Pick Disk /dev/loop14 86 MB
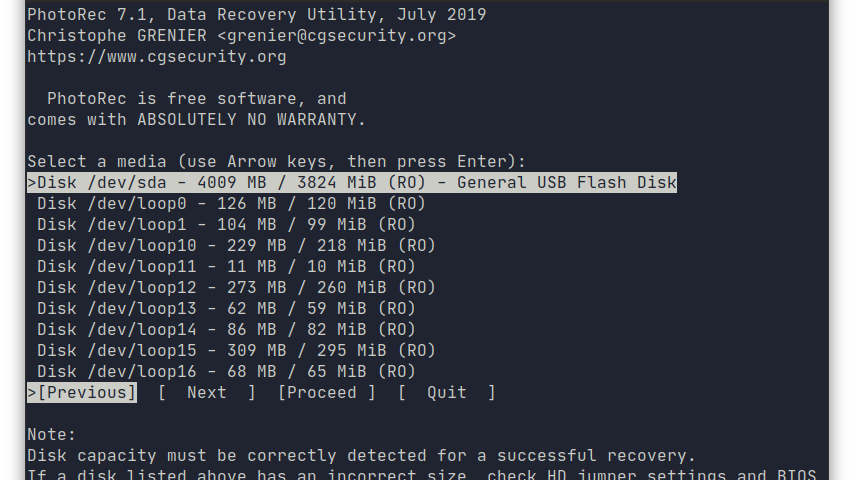854x480 pixels. (x=226, y=330)
